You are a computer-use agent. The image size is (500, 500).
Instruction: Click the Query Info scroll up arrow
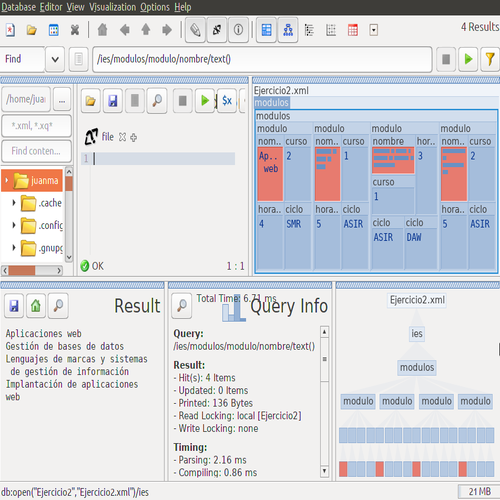click(x=324, y=332)
